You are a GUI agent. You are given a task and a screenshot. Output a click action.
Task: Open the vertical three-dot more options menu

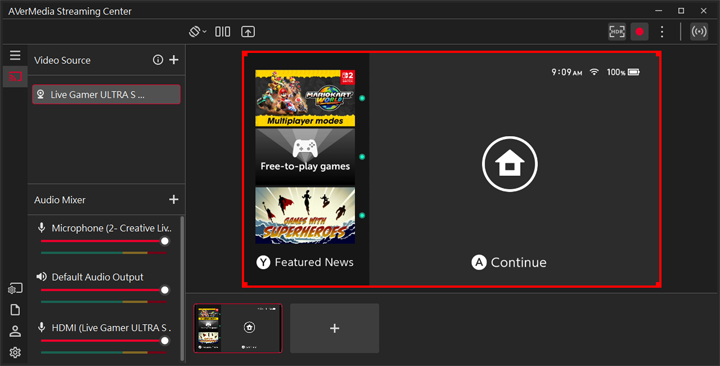tap(662, 32)
